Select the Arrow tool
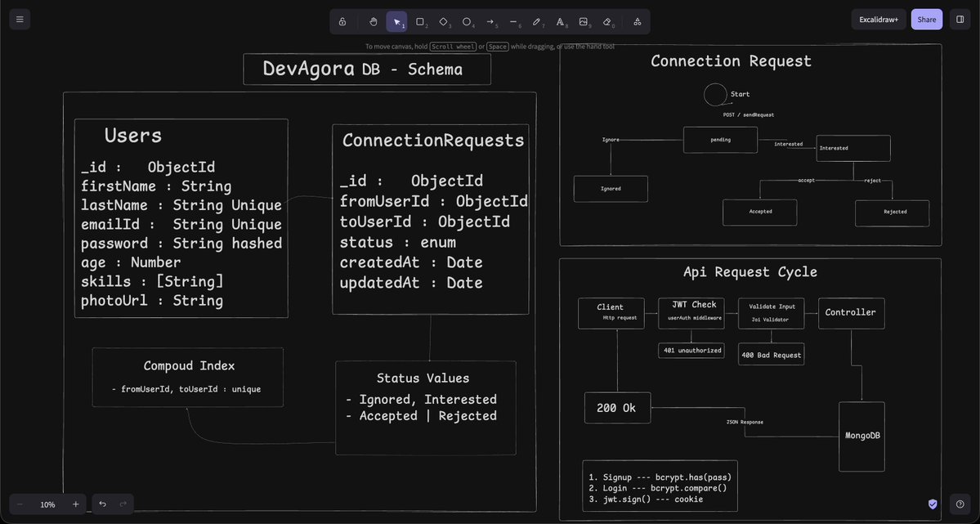Screen dimensions: 980x524 (490, 21)
